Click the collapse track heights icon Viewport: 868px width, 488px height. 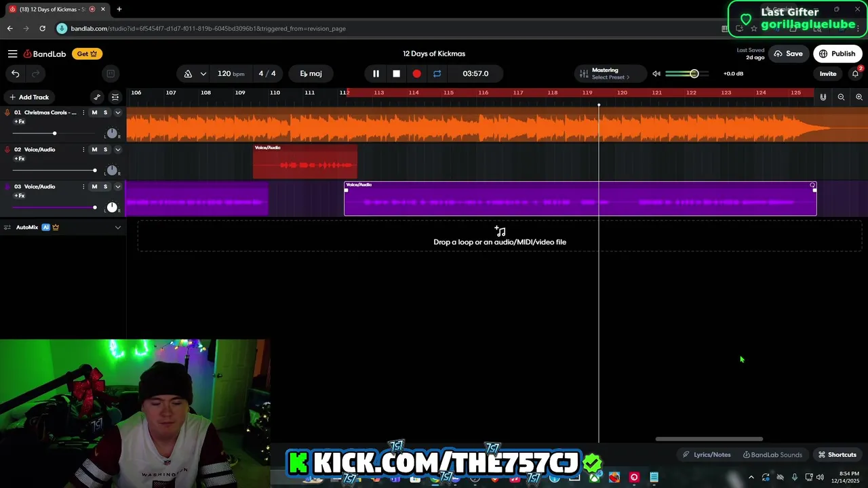[115, 97]
